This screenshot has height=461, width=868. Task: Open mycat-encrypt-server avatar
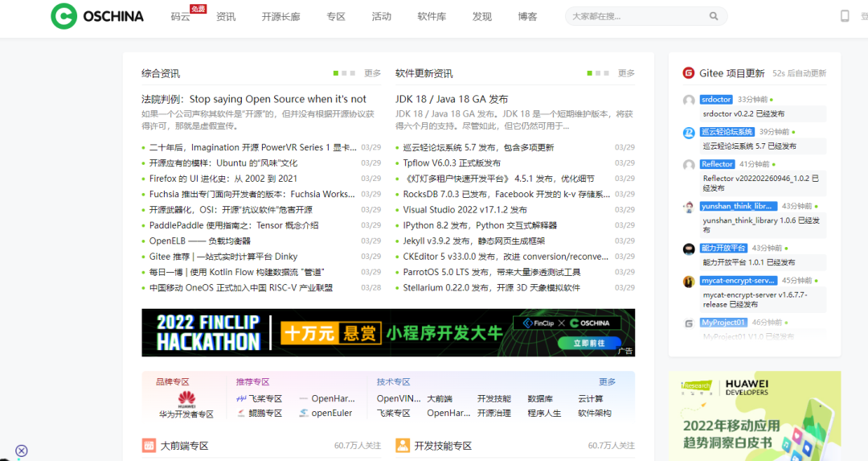(689, 282)
